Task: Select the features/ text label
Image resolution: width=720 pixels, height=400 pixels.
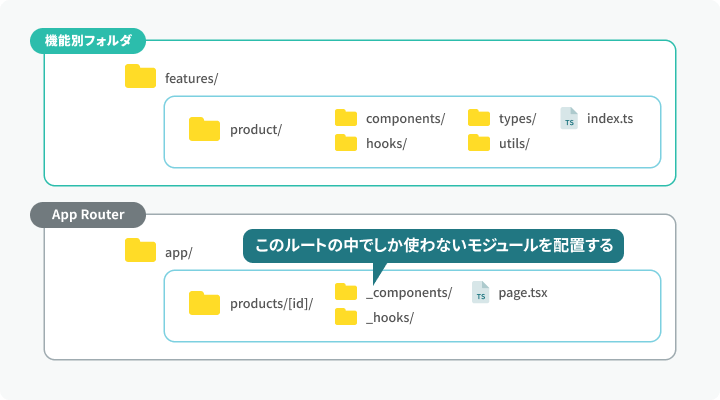Action: tap(191, 79)
